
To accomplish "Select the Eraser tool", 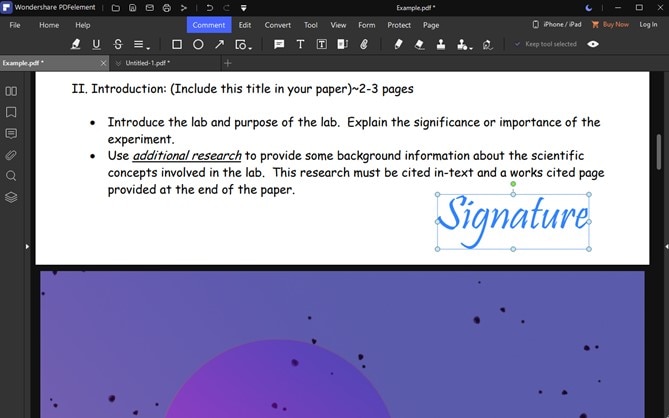I will (x=419, y=44).
